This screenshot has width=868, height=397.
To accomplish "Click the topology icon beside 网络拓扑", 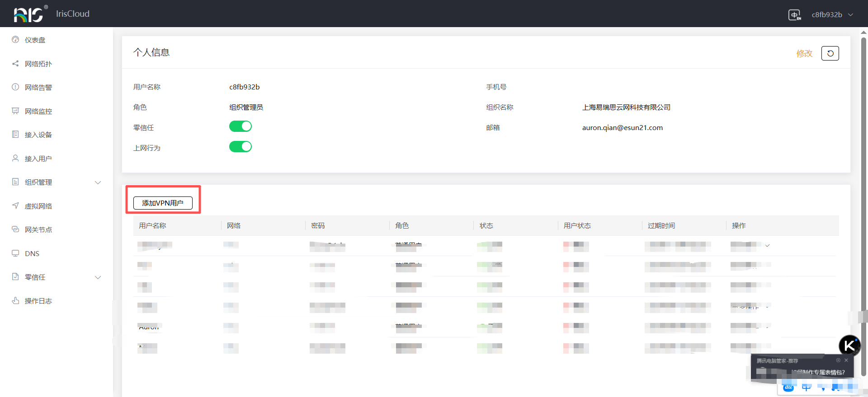I will [15, 64].
